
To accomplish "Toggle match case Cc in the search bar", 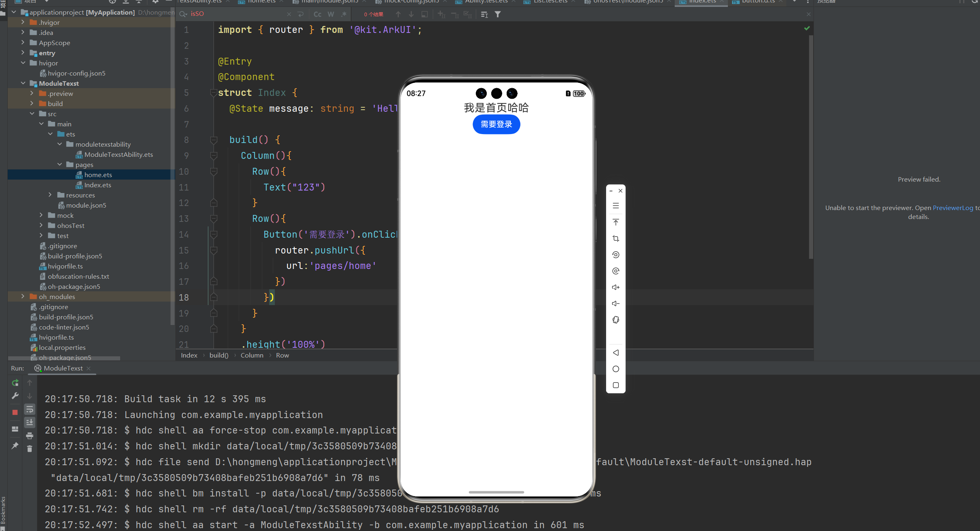I will coord(317,14).
